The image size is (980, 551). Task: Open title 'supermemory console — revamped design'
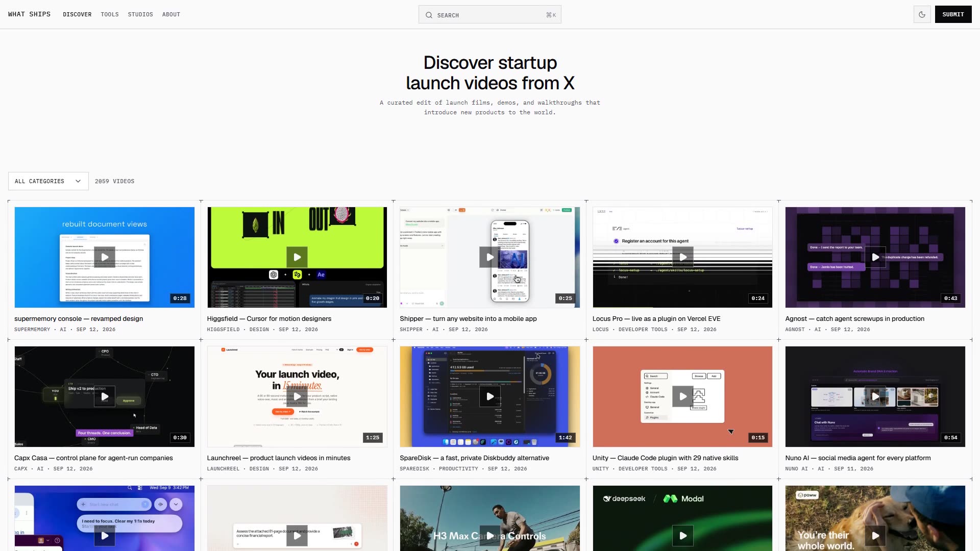(x=79, y=319)
